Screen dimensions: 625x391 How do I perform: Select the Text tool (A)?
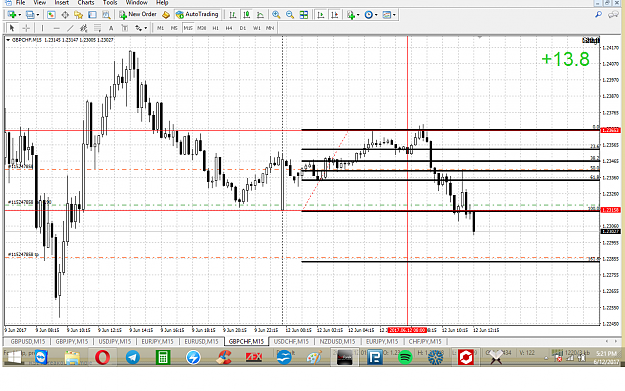click(111, 28)
